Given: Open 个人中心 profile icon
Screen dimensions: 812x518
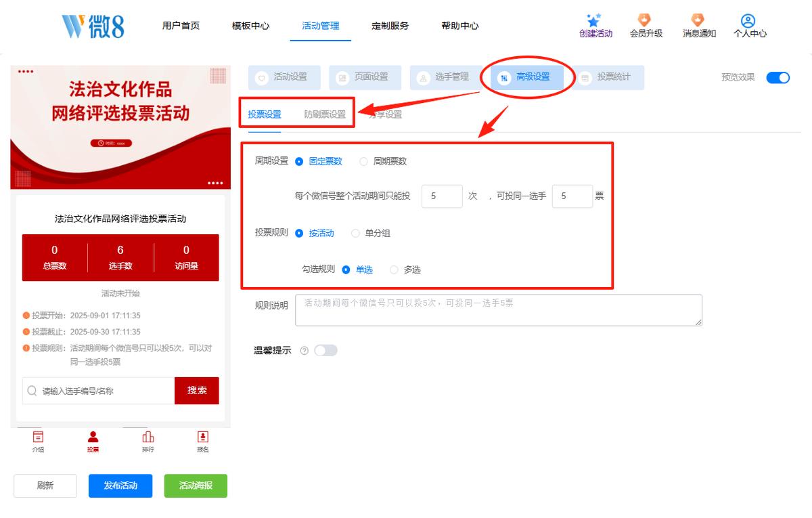Looking at the screenshot, I should point(748,20).
